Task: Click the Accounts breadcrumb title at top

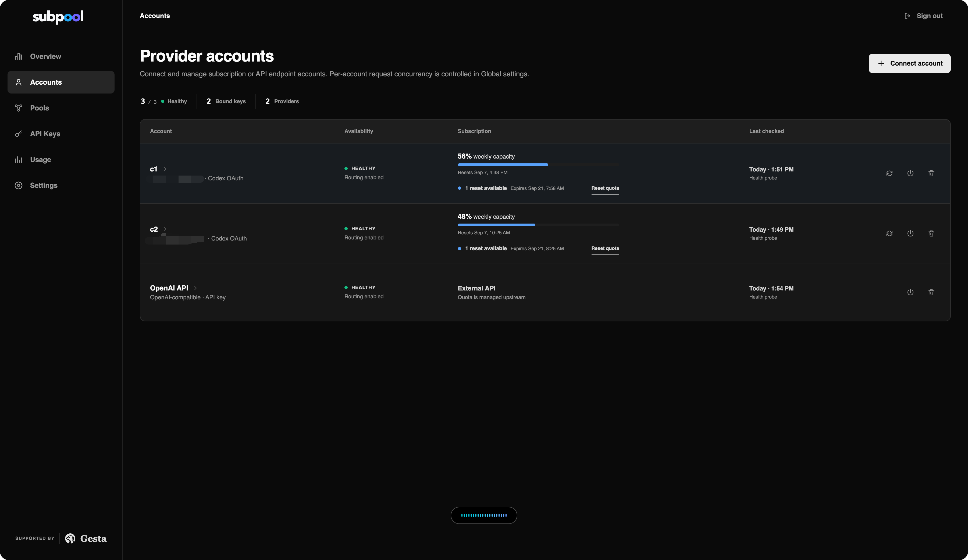Action: click(x=155, y=16)
